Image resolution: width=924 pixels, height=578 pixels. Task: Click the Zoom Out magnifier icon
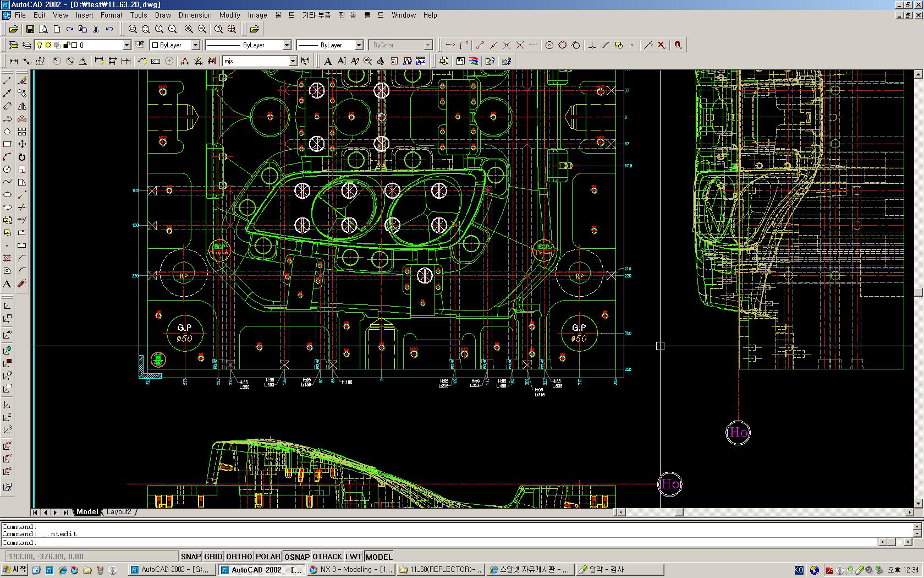tap(202, 29)
